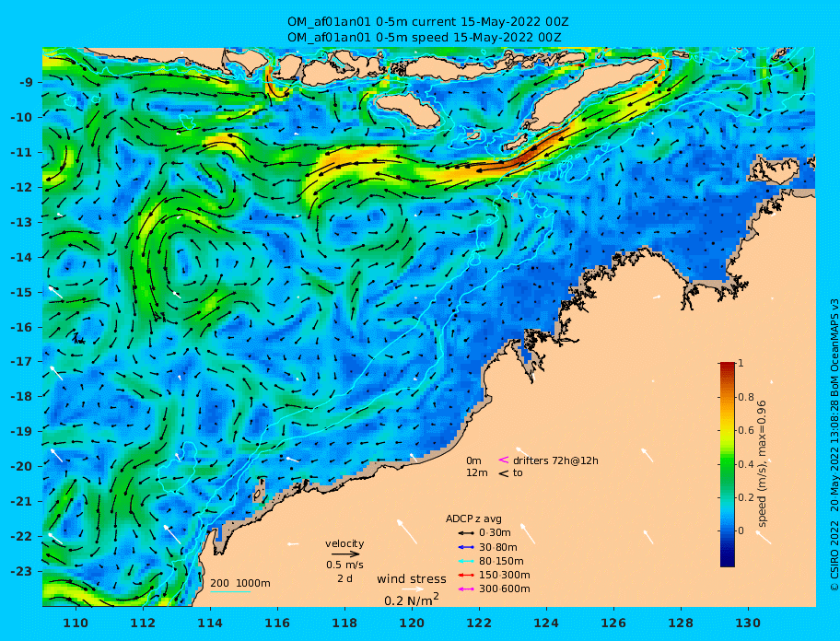The width and height of the screenshot is (840, 641).
Task: Click the speed color bar
Action: [728, 464]
